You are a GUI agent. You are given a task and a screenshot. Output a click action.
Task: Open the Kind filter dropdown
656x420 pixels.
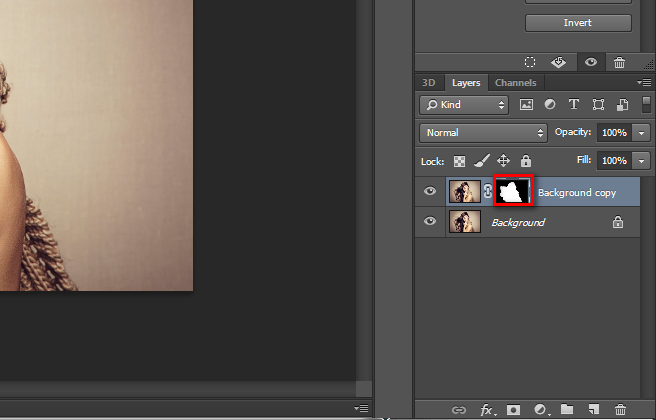click(464, 105)
